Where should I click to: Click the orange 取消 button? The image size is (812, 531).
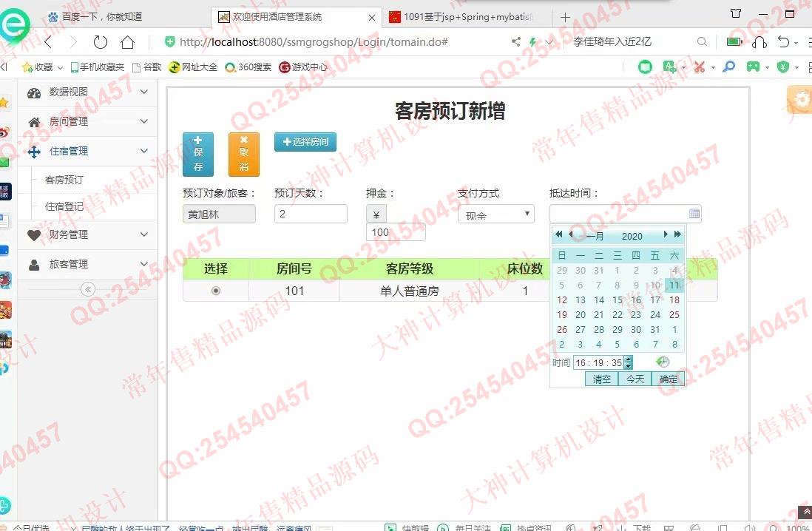coord(244,155)
